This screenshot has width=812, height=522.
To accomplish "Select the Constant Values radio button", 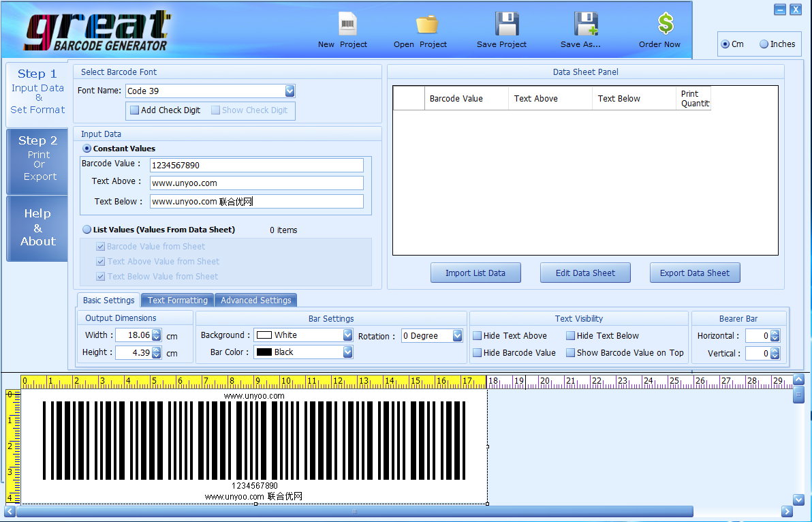I will pos(87,149).
